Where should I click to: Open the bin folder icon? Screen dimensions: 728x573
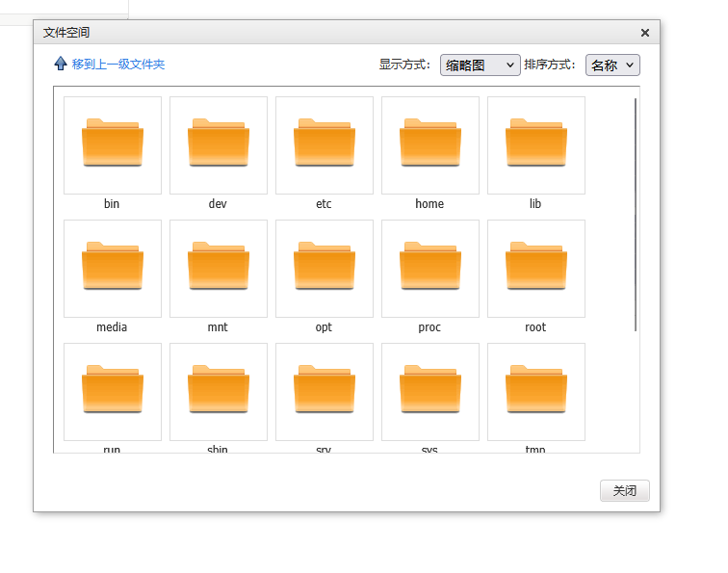tap(113, 144)
